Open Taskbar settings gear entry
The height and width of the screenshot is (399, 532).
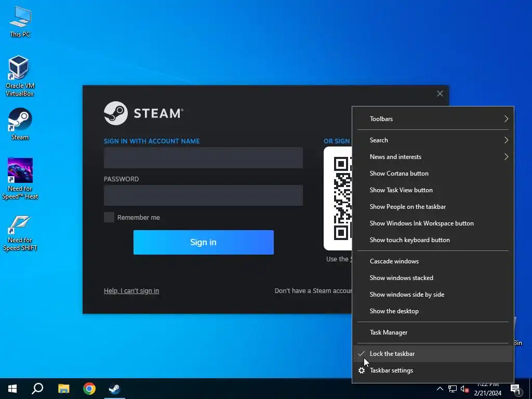[x=433, y=370]
